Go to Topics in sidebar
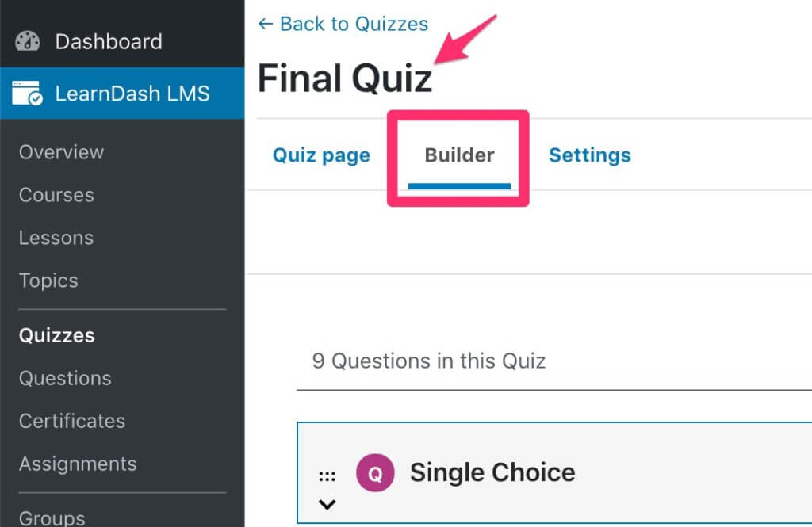This screenshot has width=812, height=527. pos(48,281)
